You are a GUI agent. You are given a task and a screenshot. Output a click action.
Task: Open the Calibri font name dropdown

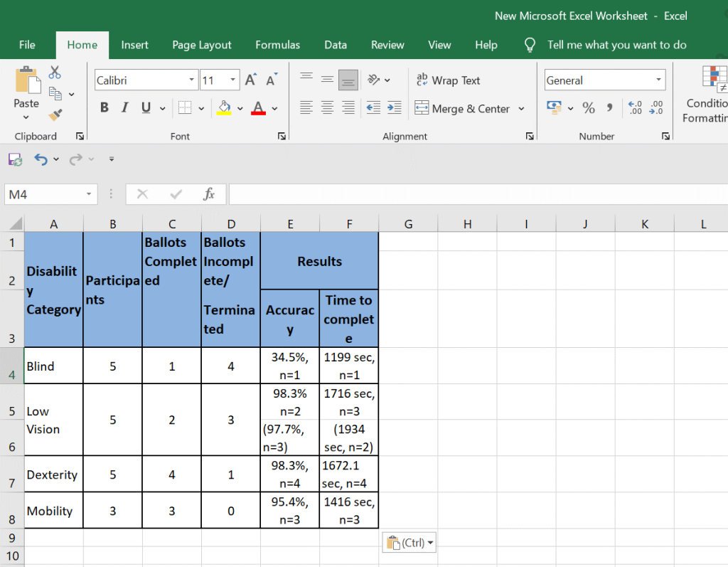pyautogui.click(x=192, y=80)
